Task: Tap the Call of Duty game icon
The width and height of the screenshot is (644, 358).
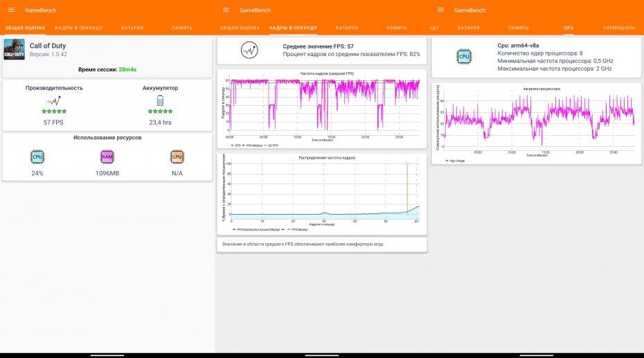Action: tap(15, 49)
